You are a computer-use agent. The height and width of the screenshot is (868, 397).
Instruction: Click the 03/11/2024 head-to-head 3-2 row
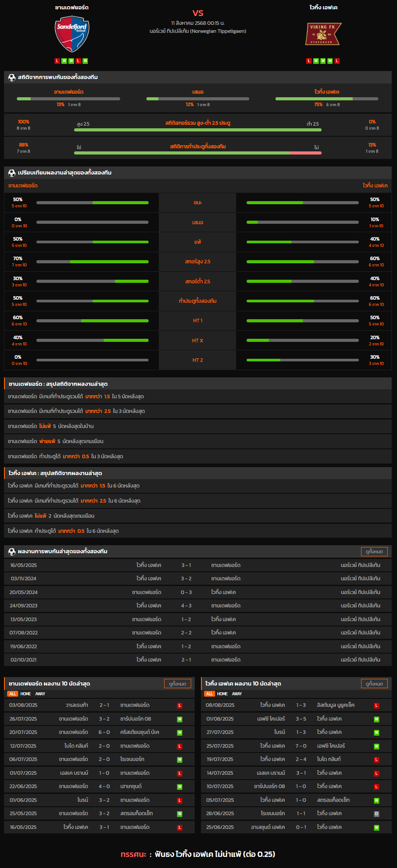(x=198, y=579)
